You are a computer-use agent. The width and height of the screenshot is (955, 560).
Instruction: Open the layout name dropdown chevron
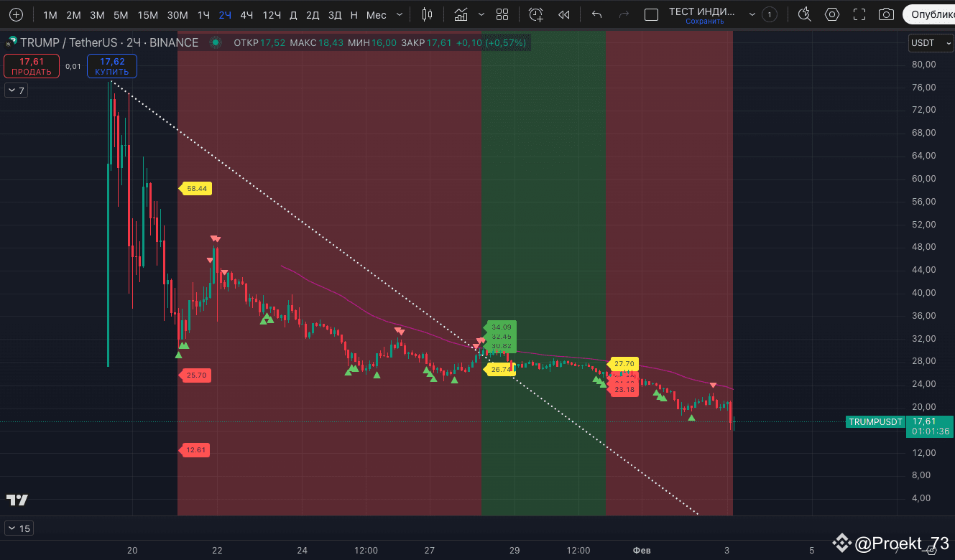coord(752,14)
